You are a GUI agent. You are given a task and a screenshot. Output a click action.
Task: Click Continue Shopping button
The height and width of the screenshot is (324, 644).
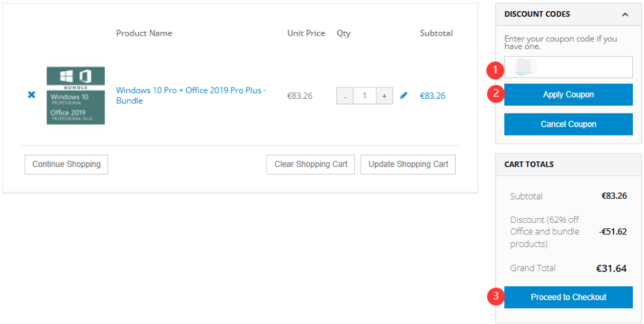click(66, 165)
